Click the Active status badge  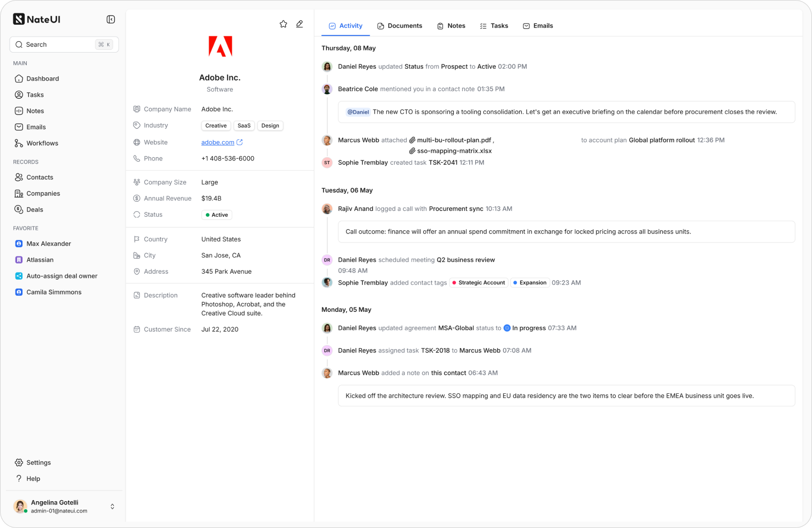217,215
